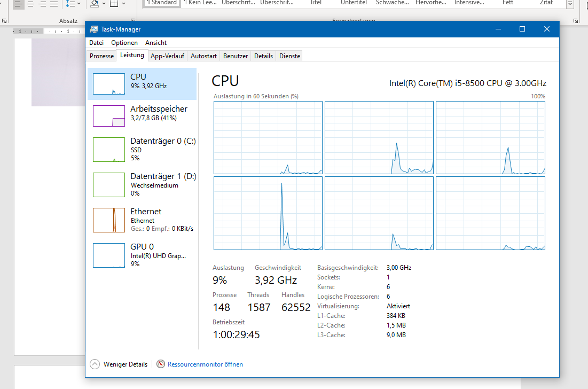Apply the Untertitel style in Word
This screenshot has width=588, height=389.
(x=354, y=3)
